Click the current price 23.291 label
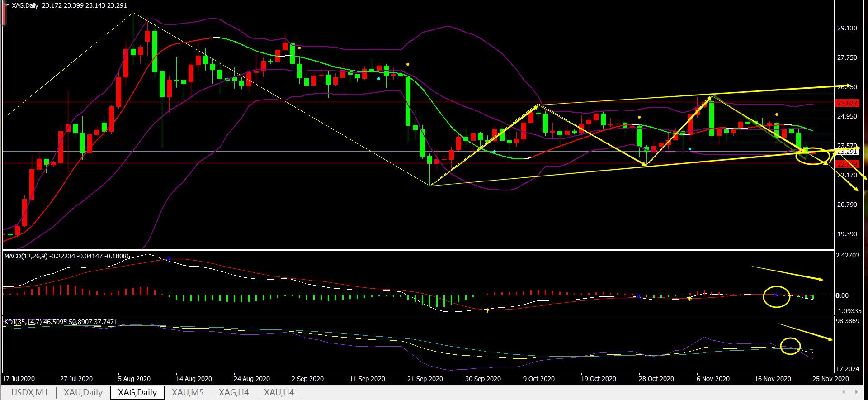 pos(847,152)
